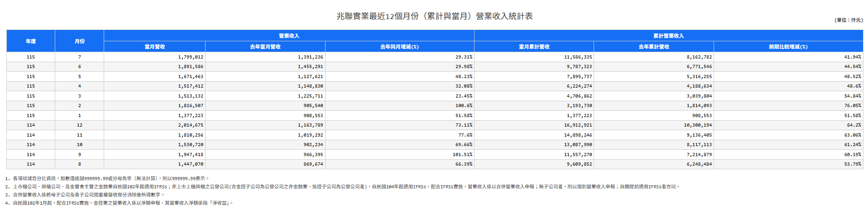The width and height of the screenshot is (868, 211).
Task: Click the 去年同月增減(%) column header
Action: point(399,46)
